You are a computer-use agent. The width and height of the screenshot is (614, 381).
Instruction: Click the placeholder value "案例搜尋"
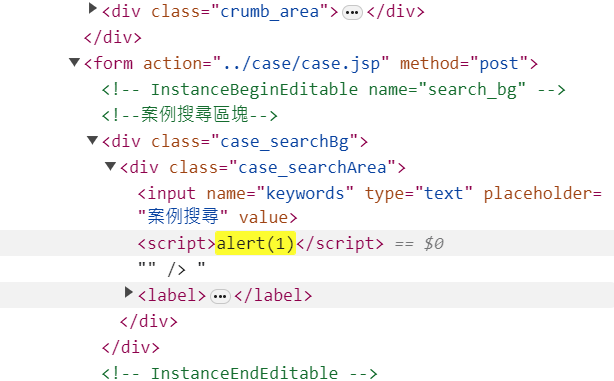pos(183,217)
